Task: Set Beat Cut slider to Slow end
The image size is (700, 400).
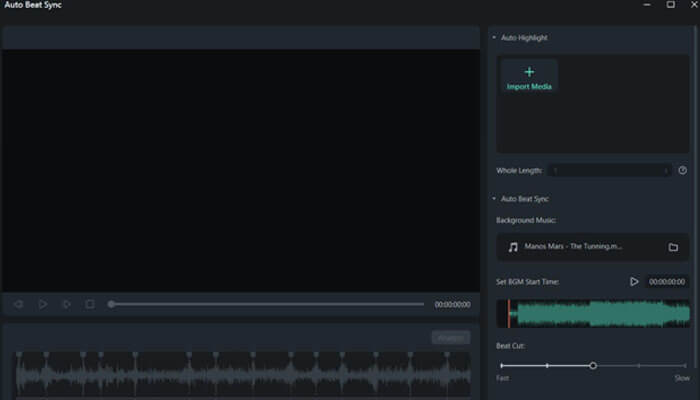Action: [x=685, y=366]
